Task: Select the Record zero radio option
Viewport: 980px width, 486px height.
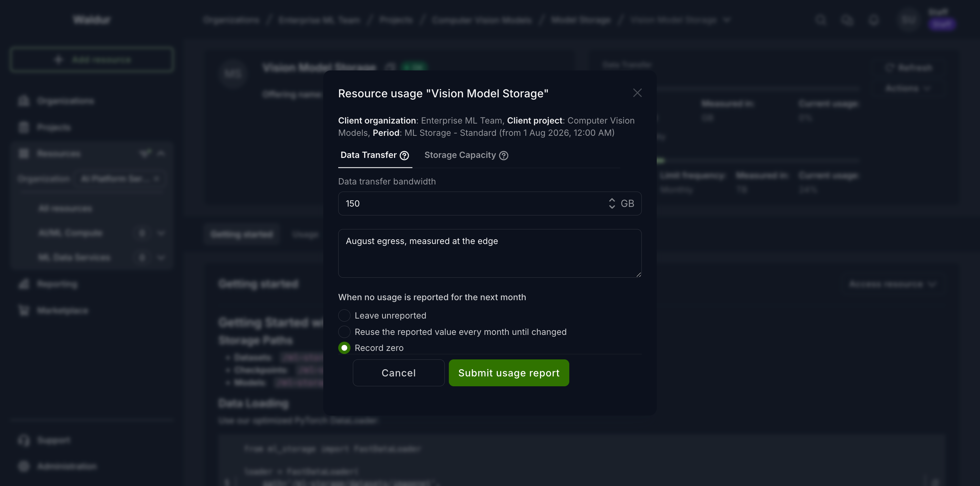Action: (x=344, y=348)
